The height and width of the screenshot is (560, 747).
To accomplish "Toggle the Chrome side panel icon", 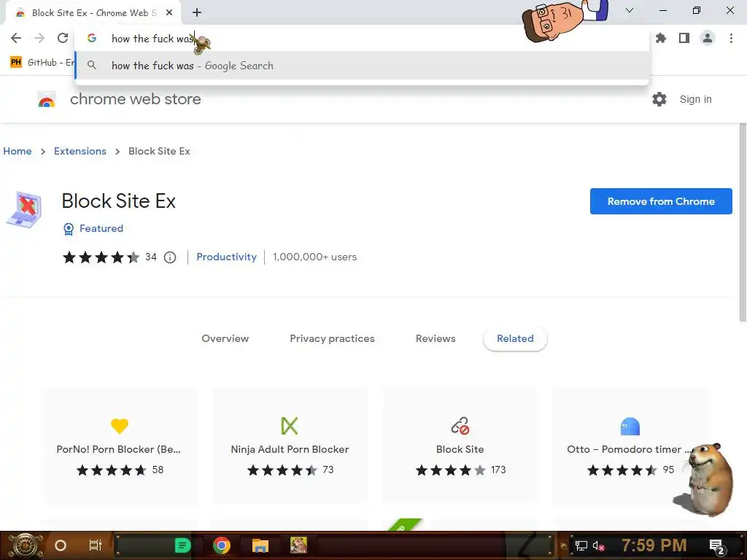I will coord(684,38).
